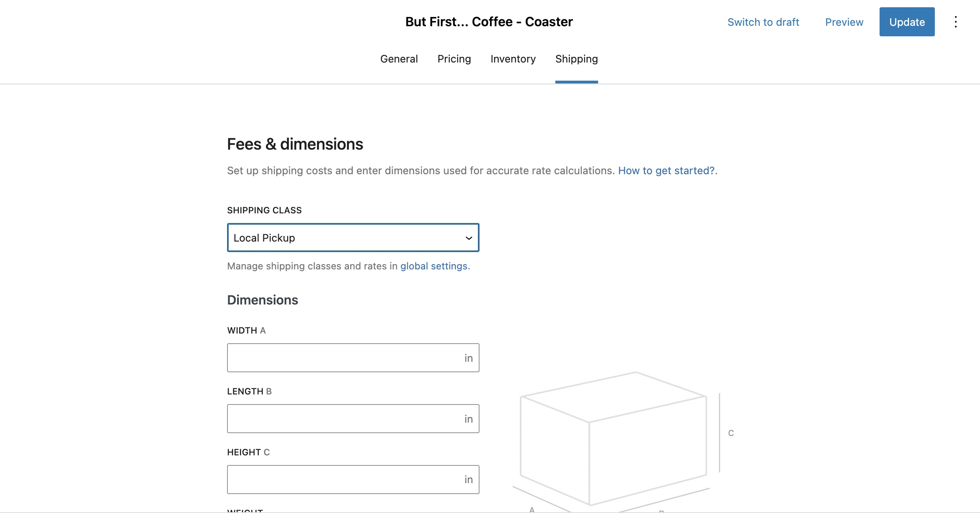Open the three-dot more options menu
980x513 pixels.
click(x=955, y=22)
